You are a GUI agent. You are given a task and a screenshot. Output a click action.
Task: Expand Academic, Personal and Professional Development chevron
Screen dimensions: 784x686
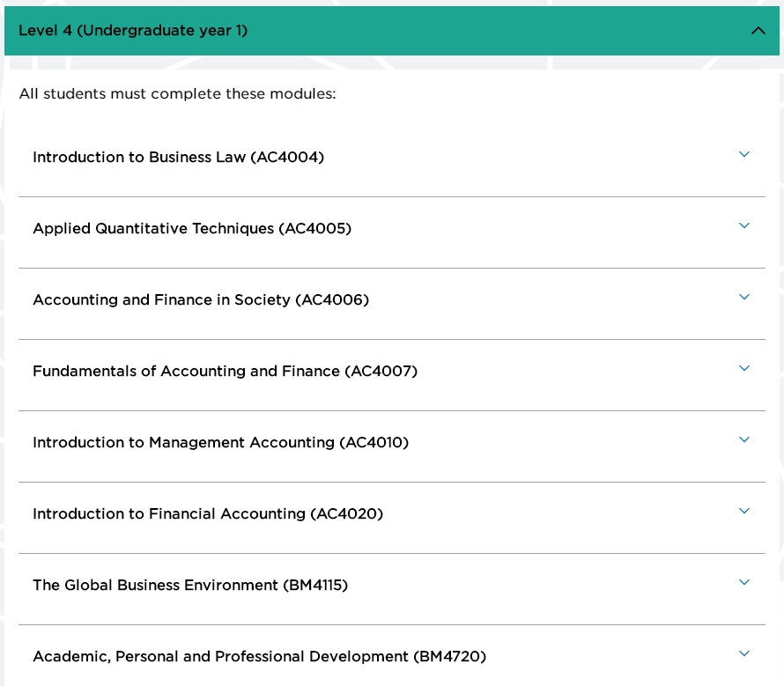pyautogui.click(x=744, y=653)
